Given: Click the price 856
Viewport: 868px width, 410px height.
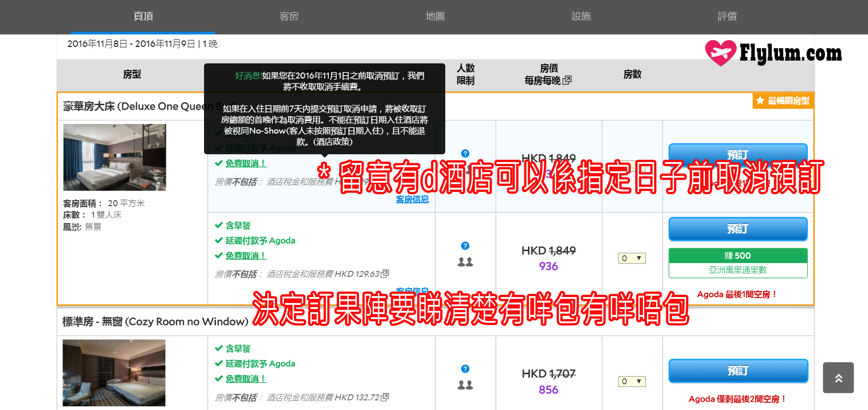Looking at the screenshot, I should pos(548,390).
